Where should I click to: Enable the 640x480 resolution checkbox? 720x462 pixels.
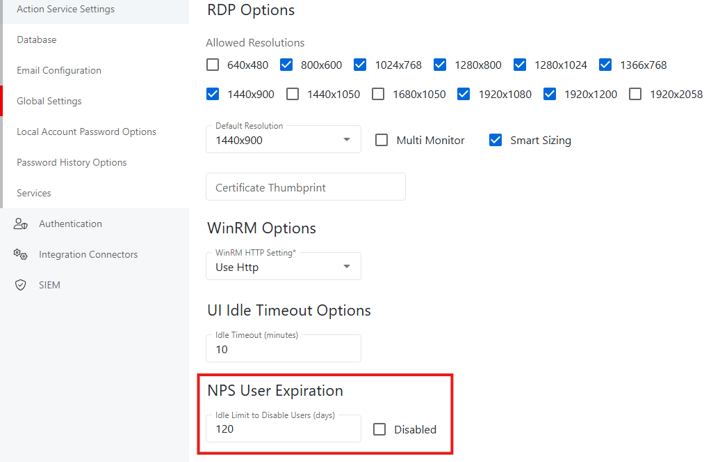212,65
